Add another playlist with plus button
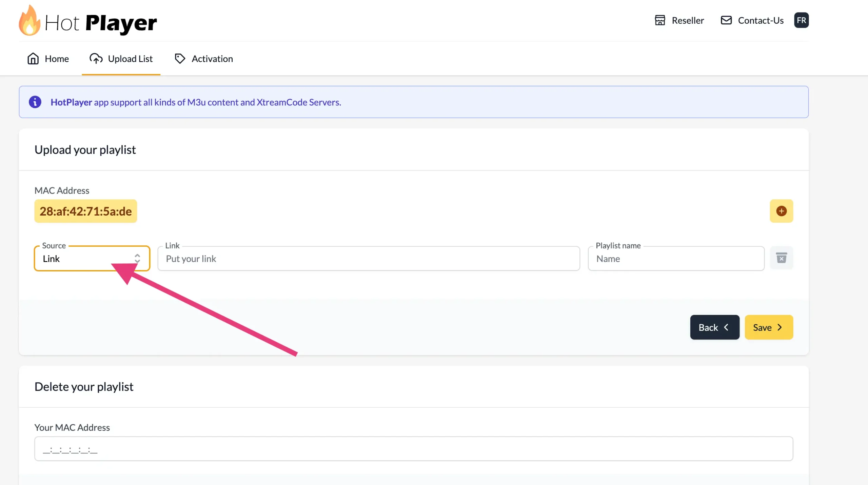This screenshot has width=868, height=485. point(781,211)
